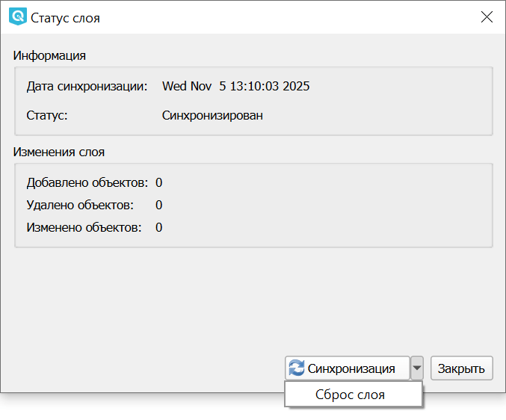This screenshot has width=506, height=420.
Task: Click the Статус field label
Action: [x=47, y=116]
